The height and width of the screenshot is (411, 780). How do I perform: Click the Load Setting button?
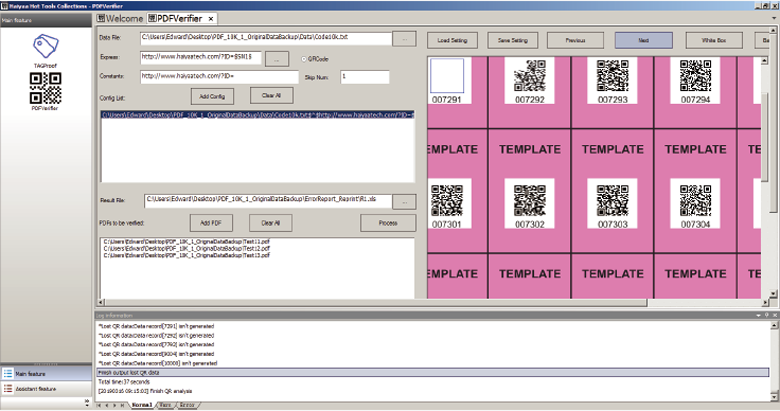point(452,40)
